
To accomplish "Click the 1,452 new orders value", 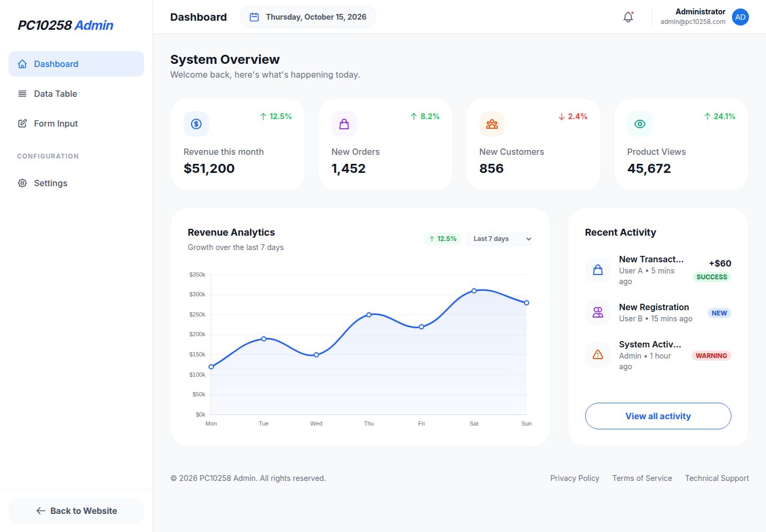I will click(348, 169).
